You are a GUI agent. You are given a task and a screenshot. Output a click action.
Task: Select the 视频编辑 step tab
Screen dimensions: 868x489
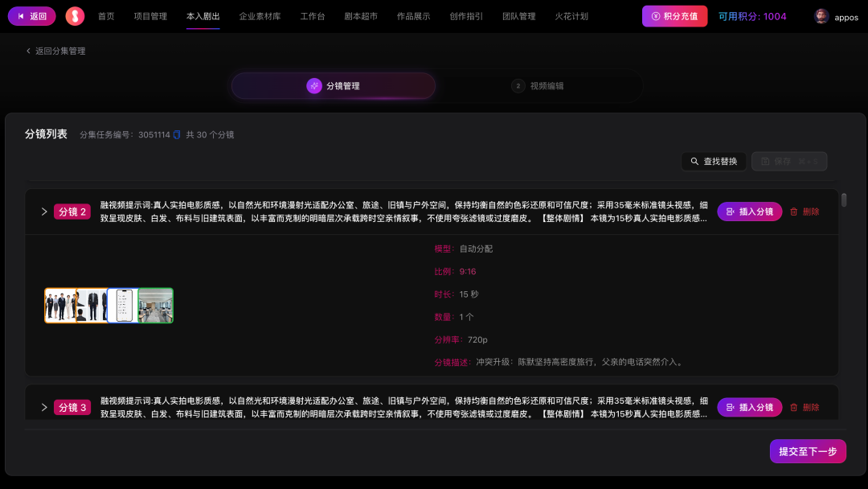538,86
